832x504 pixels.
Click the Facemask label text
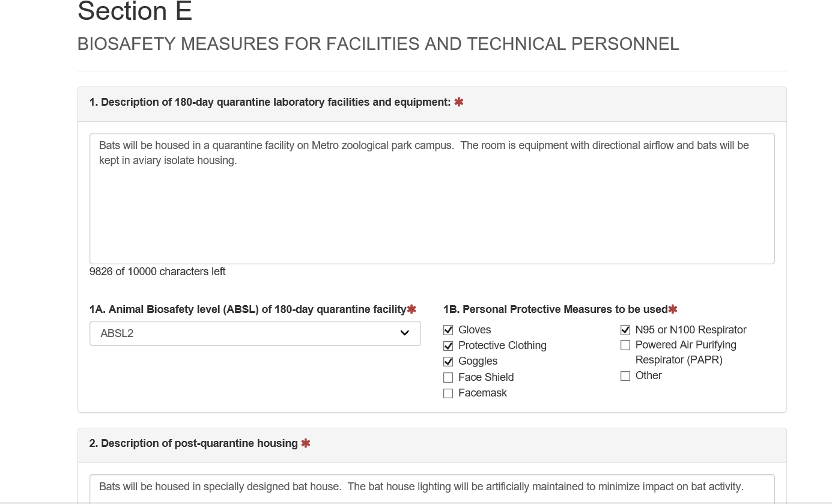pos(482,393)
